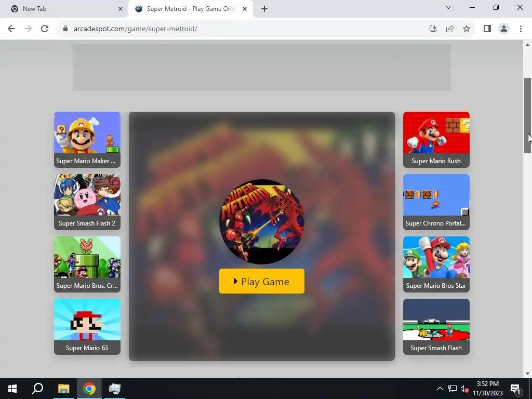Click the muted volume tray icon
Image resolution: width=532 pixels, height=399 pixels.
click(465, 389)
